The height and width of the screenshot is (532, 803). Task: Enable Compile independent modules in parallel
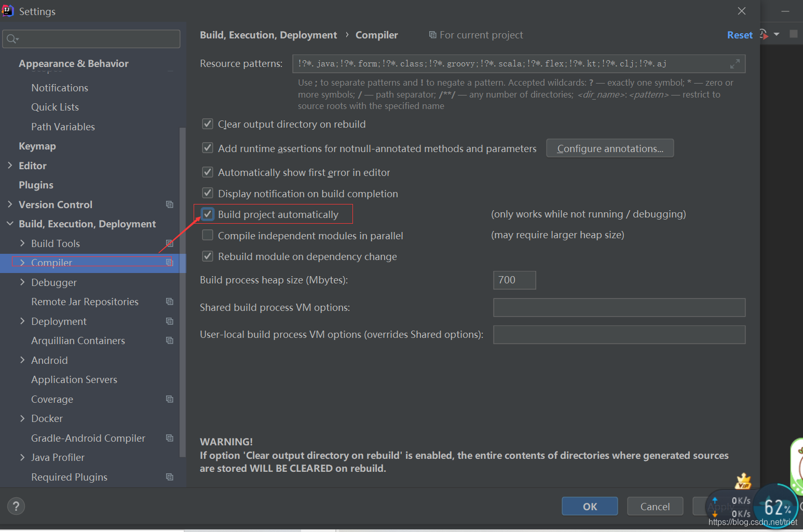click(x=208, y=235)
